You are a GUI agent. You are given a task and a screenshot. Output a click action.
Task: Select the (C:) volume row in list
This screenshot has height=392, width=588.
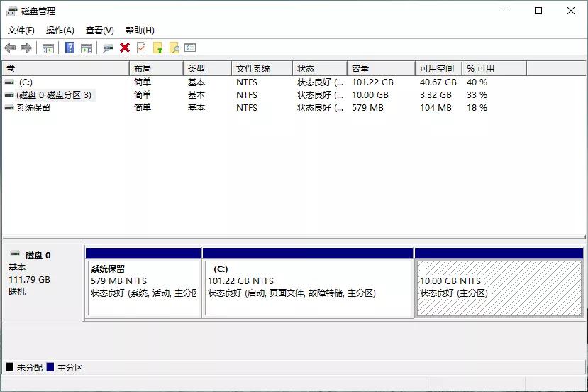pos(26,82)
